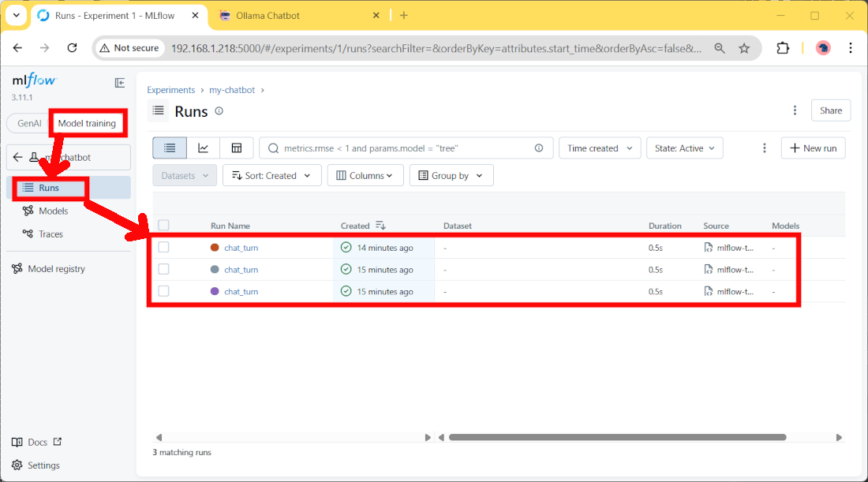Check the bottom chat_turn run
This screenshot has width=868, height=482.
tap(163, 291)
